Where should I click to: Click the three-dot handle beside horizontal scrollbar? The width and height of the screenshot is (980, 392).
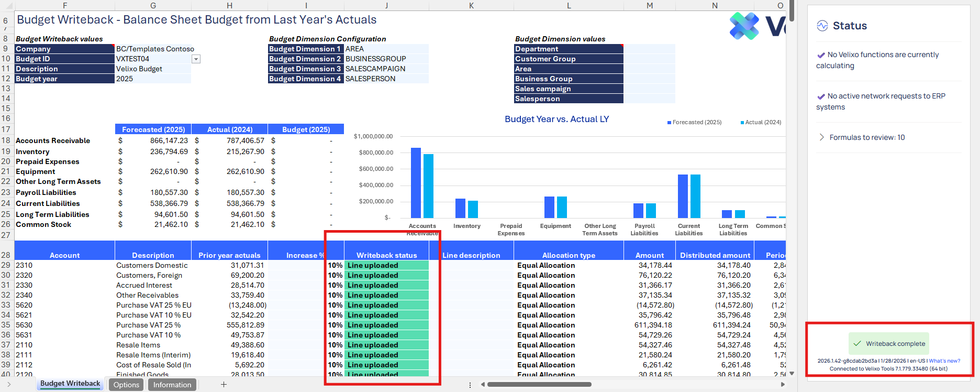click(470, 385)
